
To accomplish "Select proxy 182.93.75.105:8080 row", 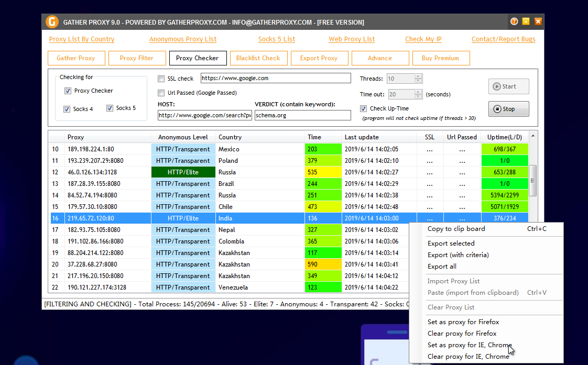I will (x=230, y=230).
